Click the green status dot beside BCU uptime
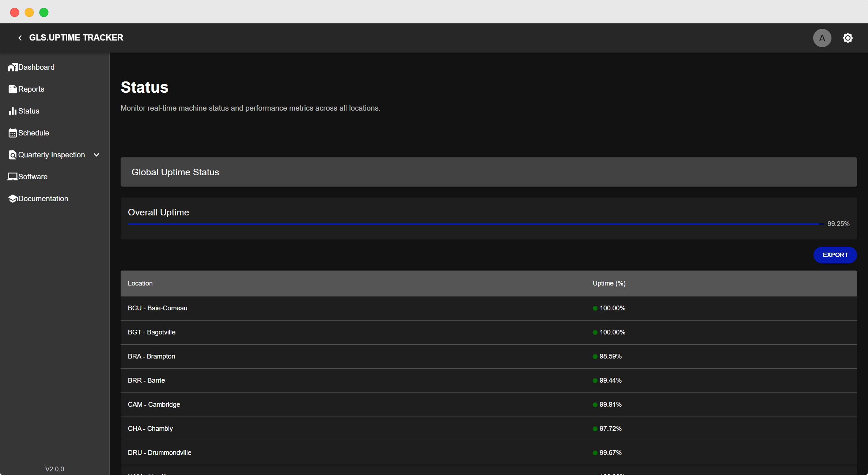 595,308
